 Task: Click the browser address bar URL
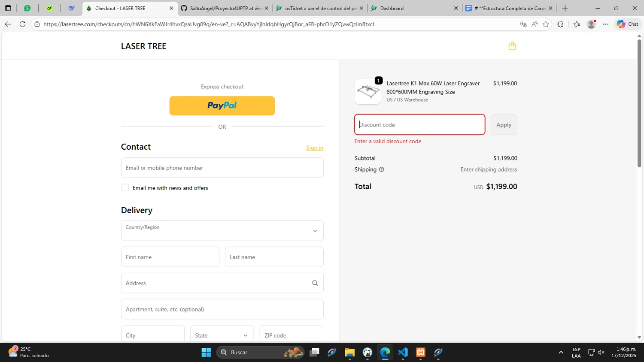point(208,24)
